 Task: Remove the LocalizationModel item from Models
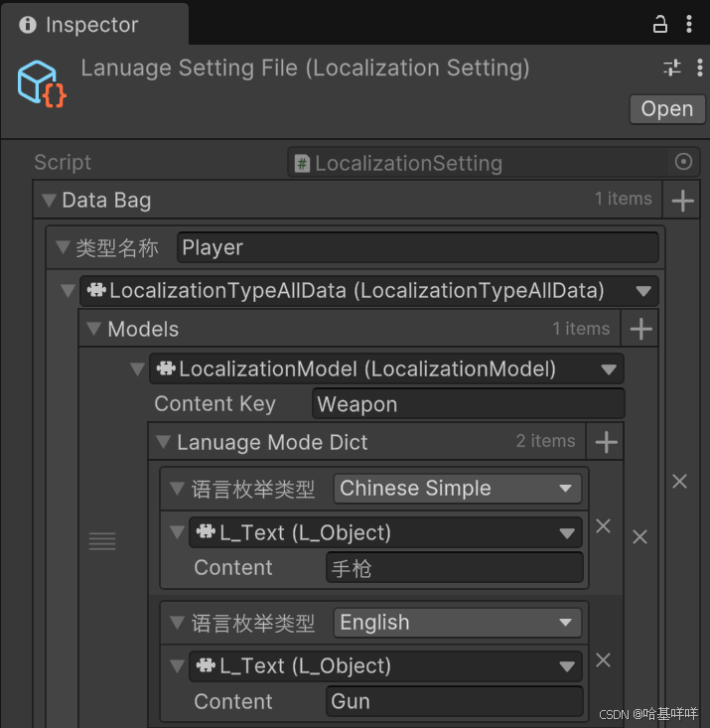click(x=639, y=536)
